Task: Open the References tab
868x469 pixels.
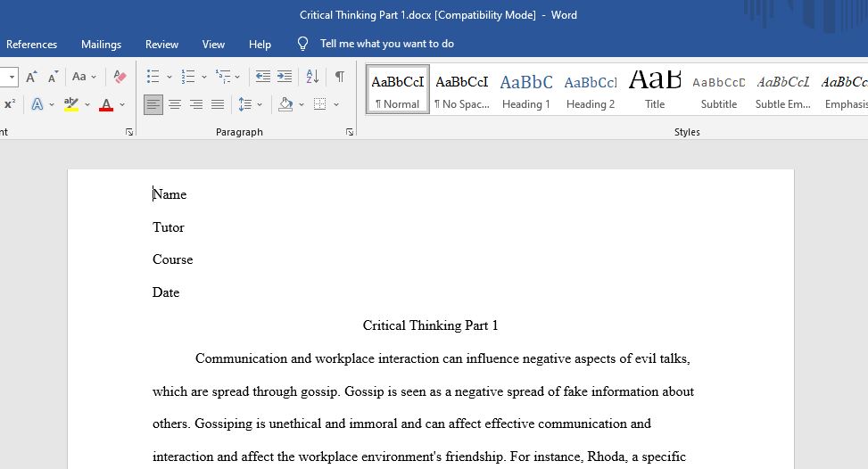Action: [x=31, y=45]
